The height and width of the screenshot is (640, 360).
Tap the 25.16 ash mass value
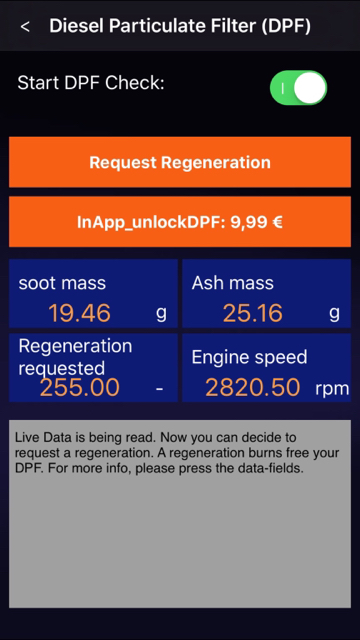pyautogui.click(x=253, y=313)
